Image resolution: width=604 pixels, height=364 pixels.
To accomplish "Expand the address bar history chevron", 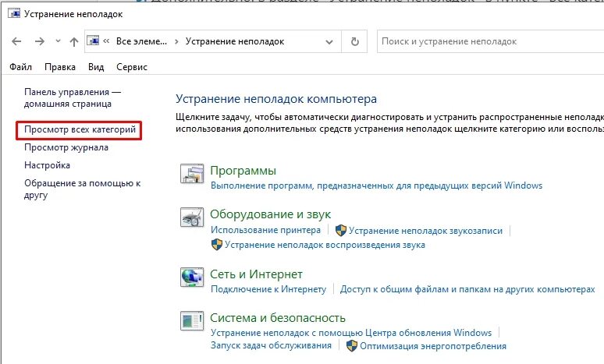I will point(329,41).
